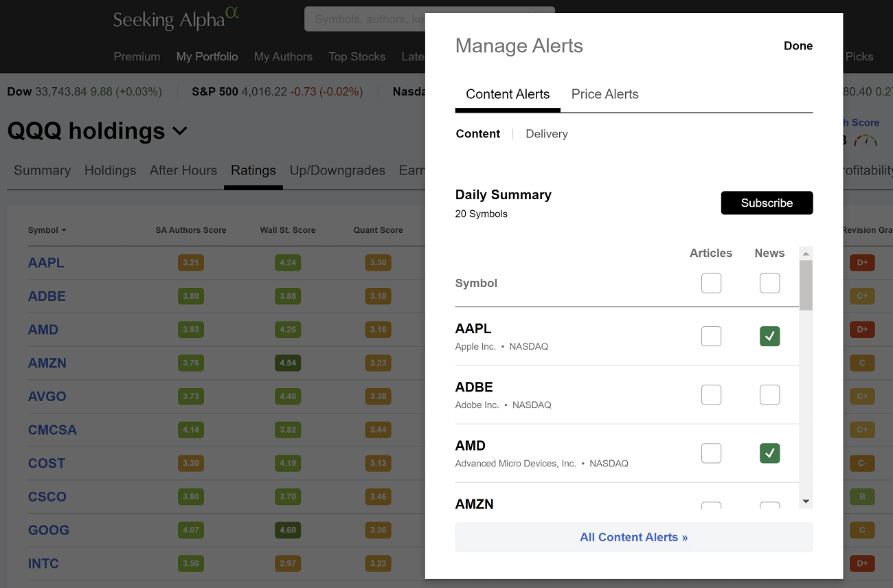
Task: Click the ADBE ticker link in the table
Action: pyautogui.click(x=47, y=296)
